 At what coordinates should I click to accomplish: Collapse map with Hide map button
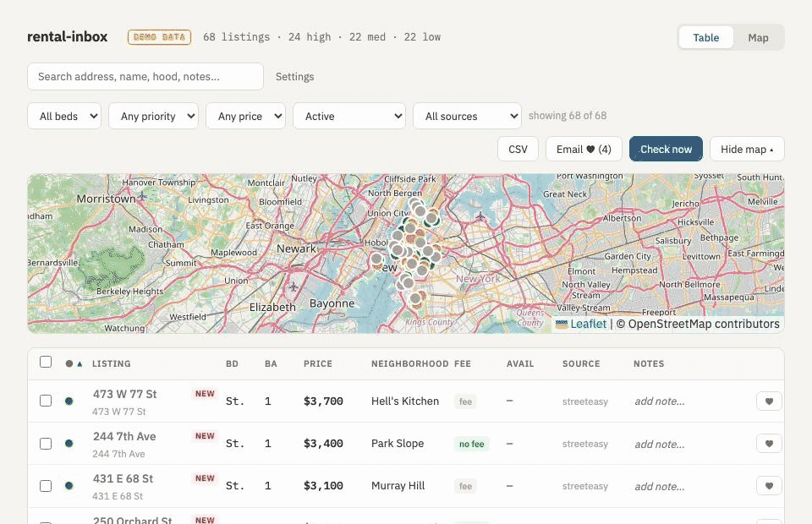click(747, 149)
